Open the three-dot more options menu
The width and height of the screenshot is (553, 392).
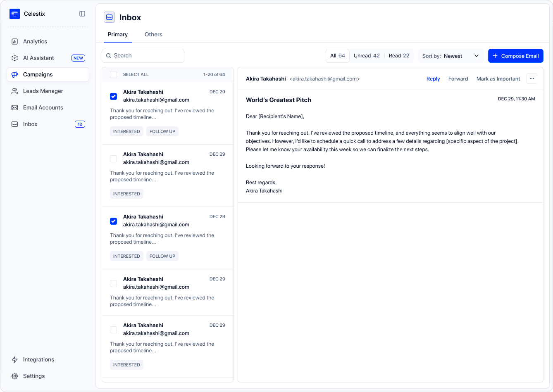pos(532,78)
